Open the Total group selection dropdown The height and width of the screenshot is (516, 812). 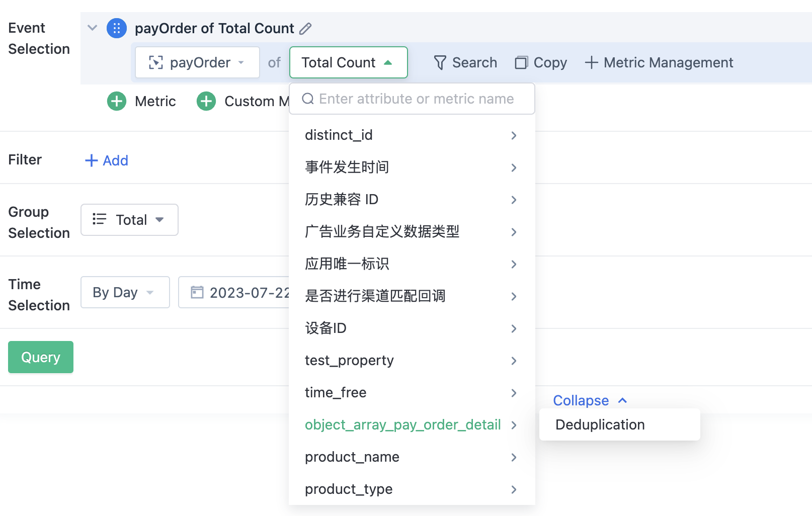(129, 220)
